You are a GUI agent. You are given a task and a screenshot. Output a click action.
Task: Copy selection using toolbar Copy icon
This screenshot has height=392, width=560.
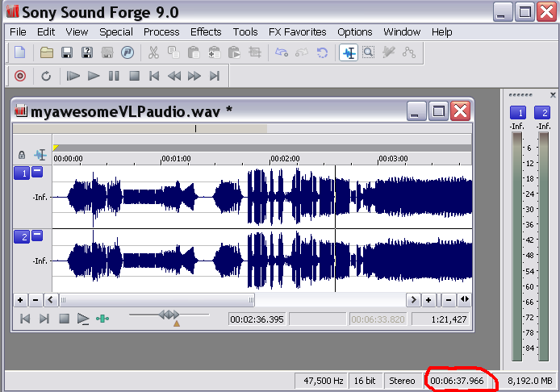174,53
